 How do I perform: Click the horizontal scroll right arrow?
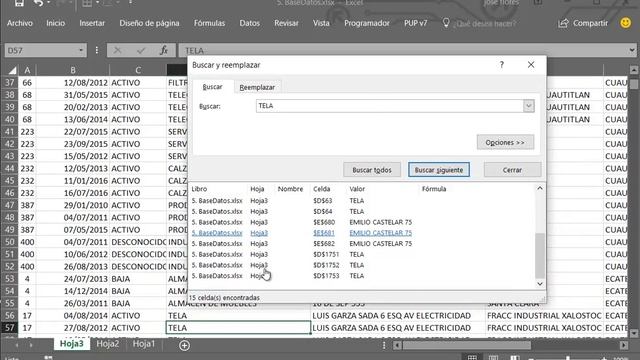click(624, 345)
